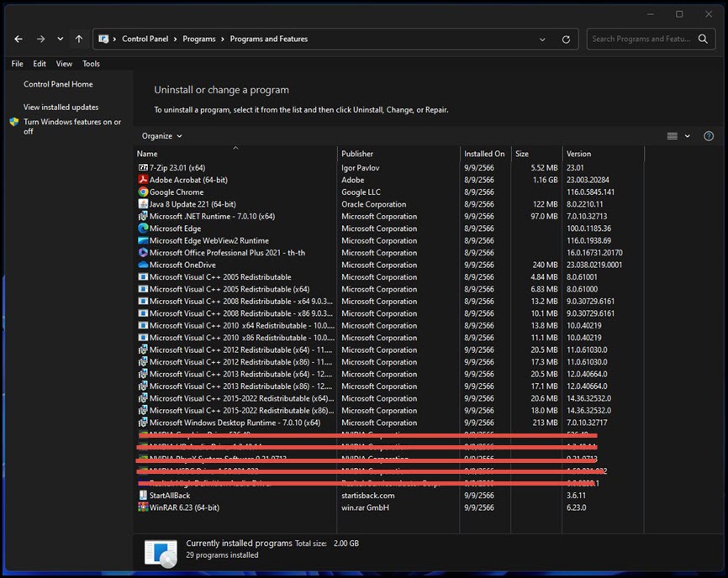Click the Microsoft Office Professional Plus icon
The width and height of the screenshot is (728, 578).
(143, 252)
